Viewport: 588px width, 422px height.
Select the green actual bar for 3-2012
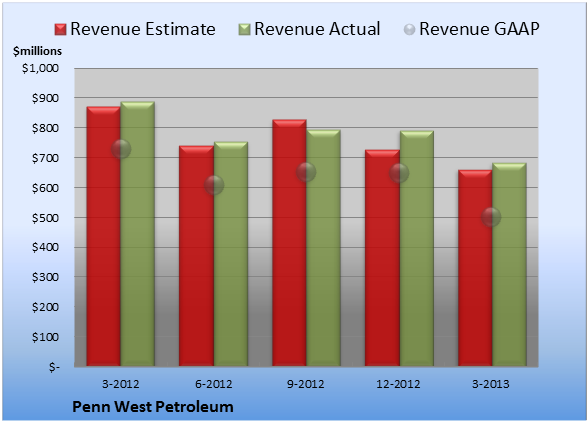point(138,234)
